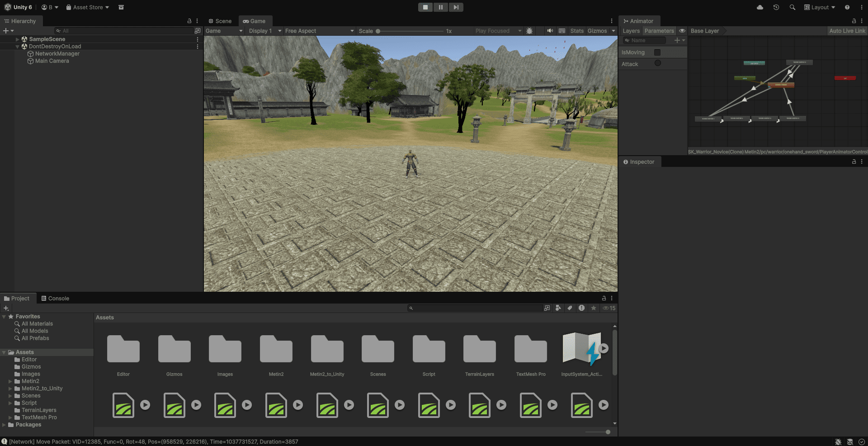Expand the Packages folder
The image size is (868, 446).
point(4,425)
